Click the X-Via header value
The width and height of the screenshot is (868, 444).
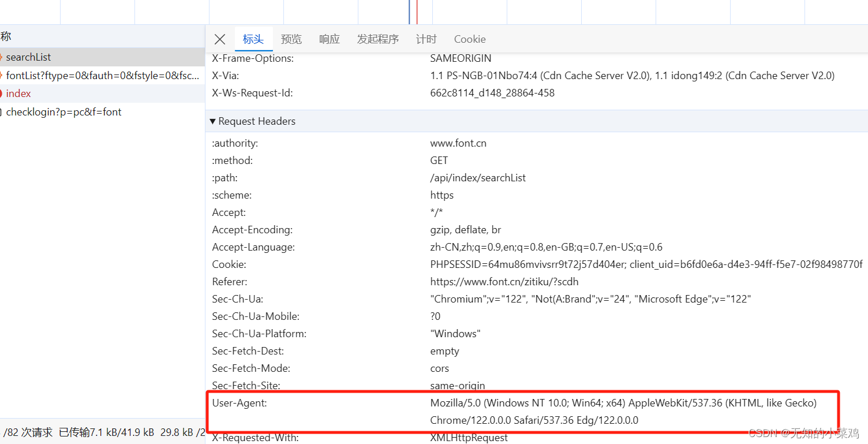(x=633, y=76)
